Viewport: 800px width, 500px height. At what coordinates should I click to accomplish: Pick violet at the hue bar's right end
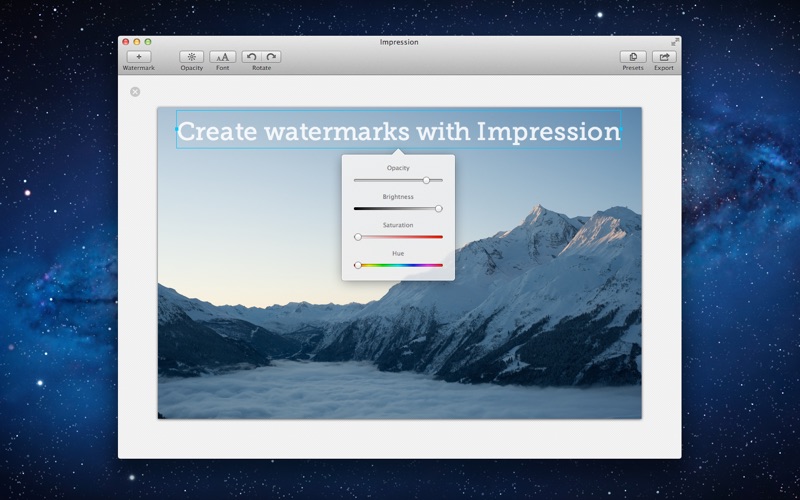440,265
